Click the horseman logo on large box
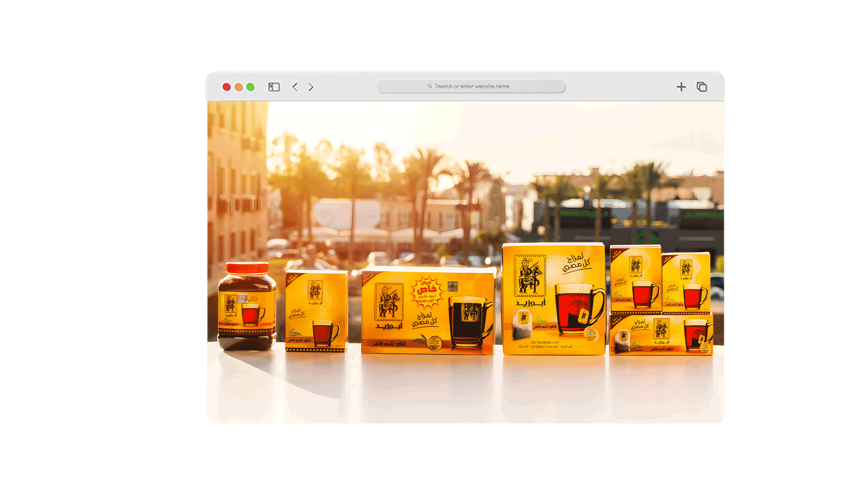The height and width of the screenshot is (488, 868). coord(529,276)
